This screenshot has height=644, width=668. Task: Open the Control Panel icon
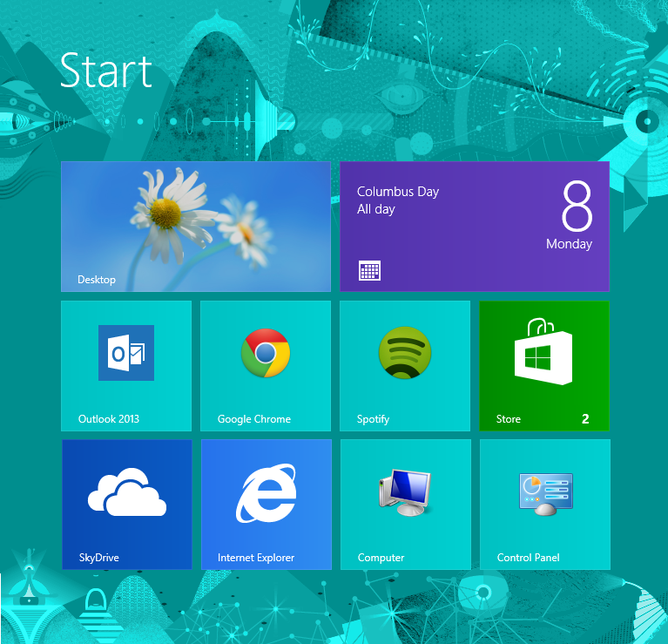546,494
